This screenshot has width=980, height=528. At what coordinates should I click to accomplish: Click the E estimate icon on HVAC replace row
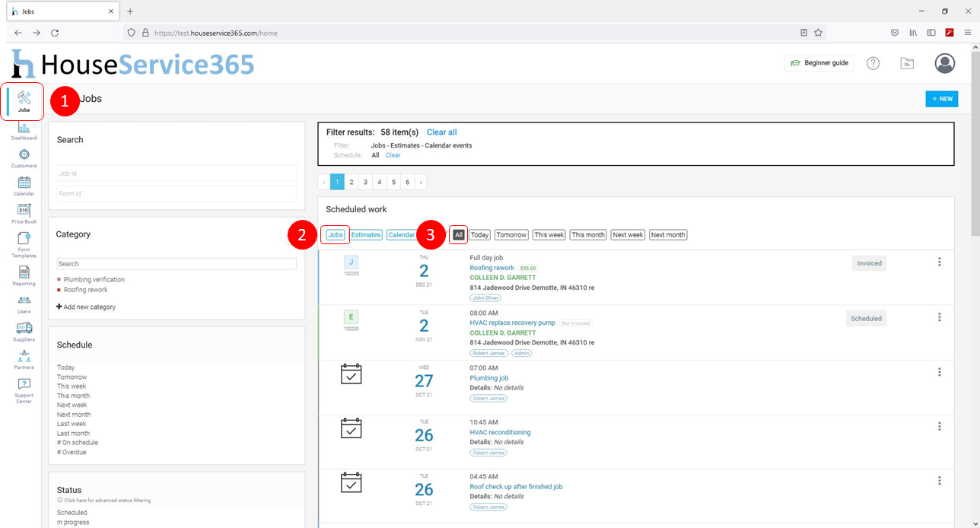[351, 317]
